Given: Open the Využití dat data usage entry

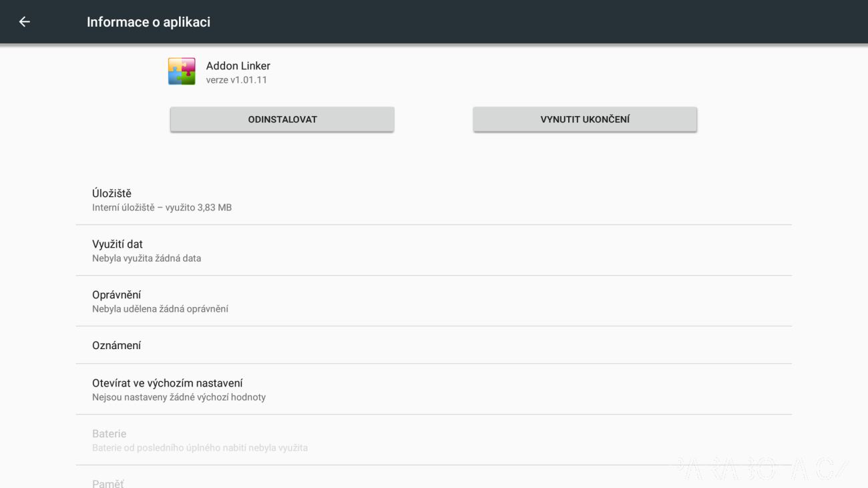Looking at the screenshot, I should (x=434, y=250).
